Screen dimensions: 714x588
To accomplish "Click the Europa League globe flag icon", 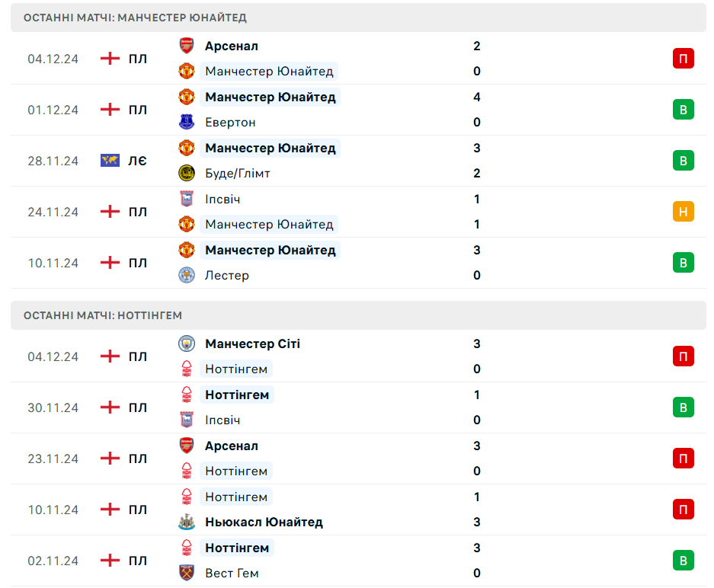I will coord(110,161).
